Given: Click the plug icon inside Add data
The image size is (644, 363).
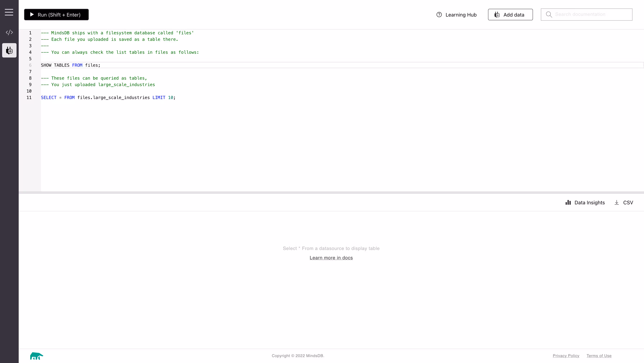Looking at the screenshot, I should point(497,15).
